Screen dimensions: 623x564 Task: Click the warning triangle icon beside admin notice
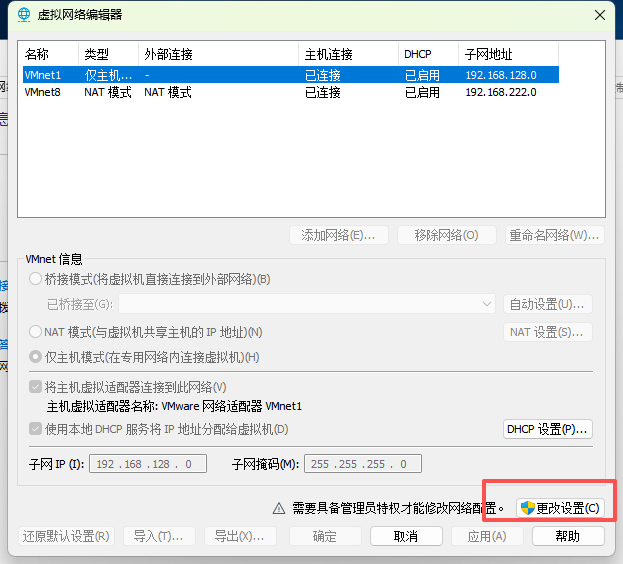(x=279, y=508)
